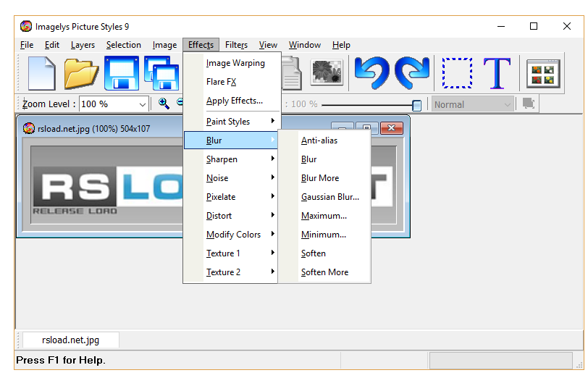This screenshot has width=588, height=378.
Task: Save the image with the single floppy icon
Action: (x=122, y=73)
